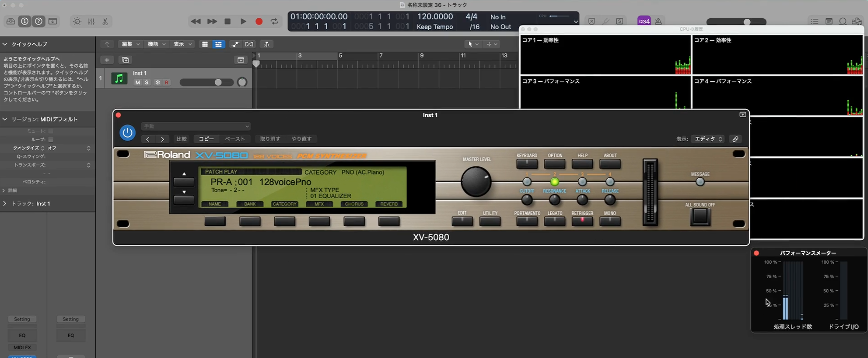This screenshot has height=358, width=868.
Task: Adjust the Inst 1 track volume slider
Action: click(206, 82)
